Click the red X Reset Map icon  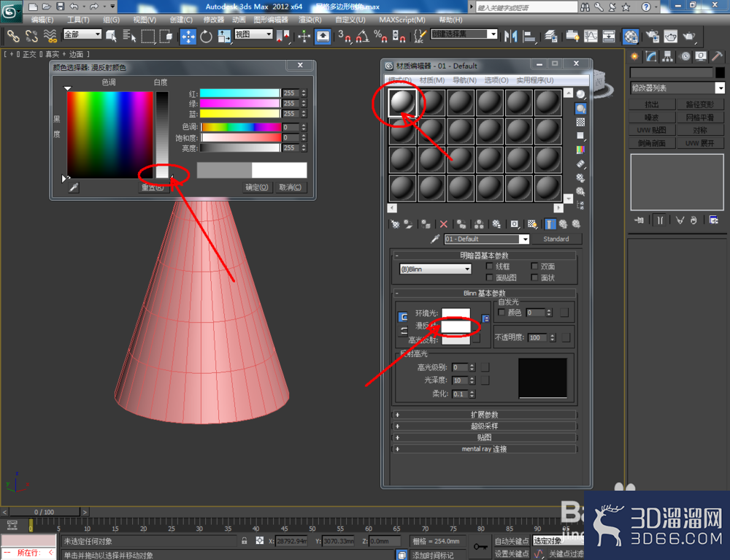(443, 224)
